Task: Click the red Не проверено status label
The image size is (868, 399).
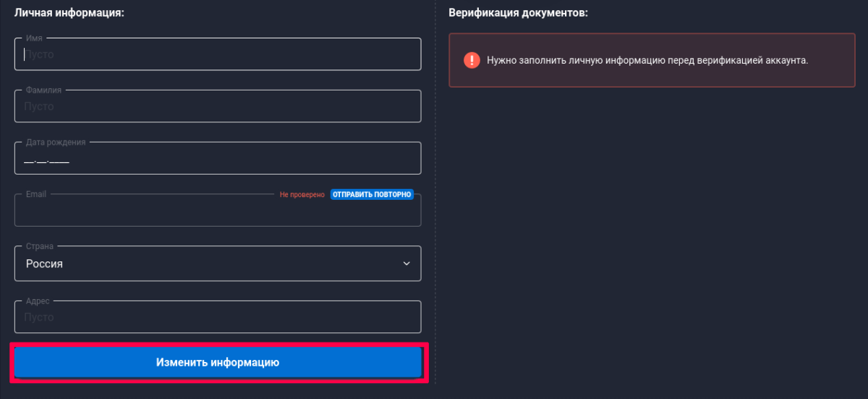Action: coord(302,195)
